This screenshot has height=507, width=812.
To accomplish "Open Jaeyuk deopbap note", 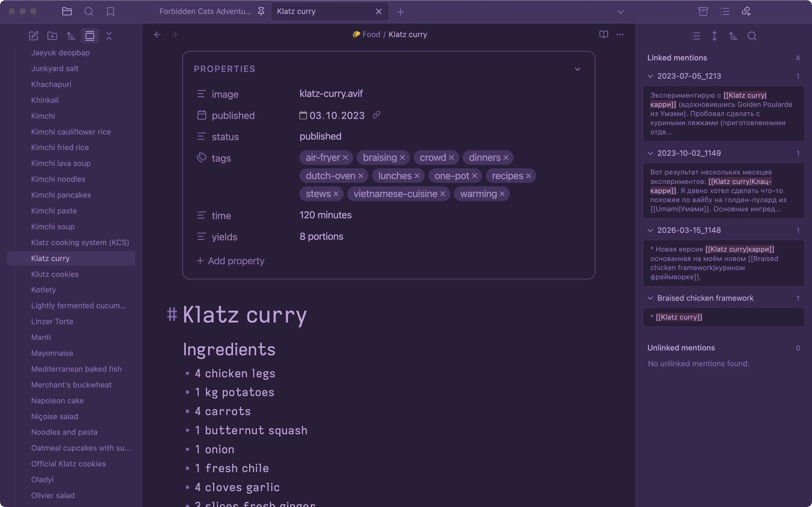I will point(60,53).
